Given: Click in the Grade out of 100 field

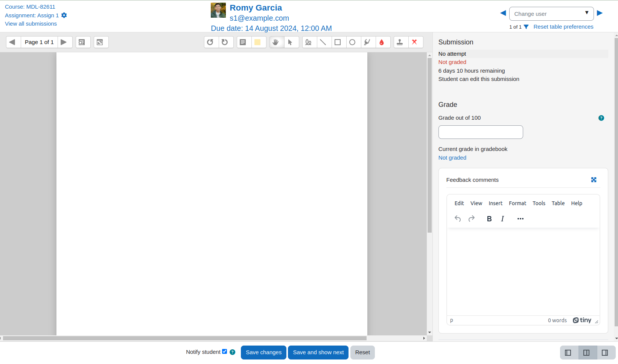Looking at the screenshot, I should click(x=481, y=132).
